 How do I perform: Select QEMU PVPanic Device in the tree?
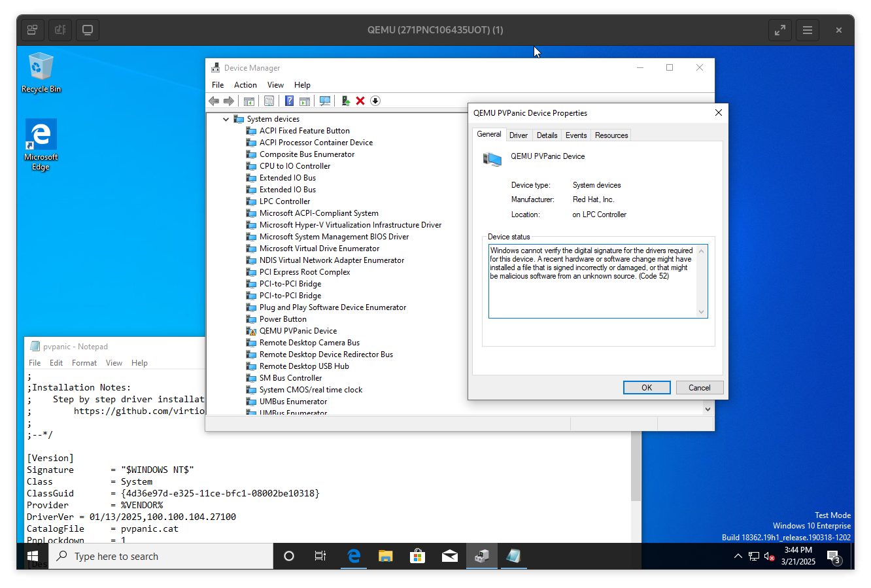298,331
